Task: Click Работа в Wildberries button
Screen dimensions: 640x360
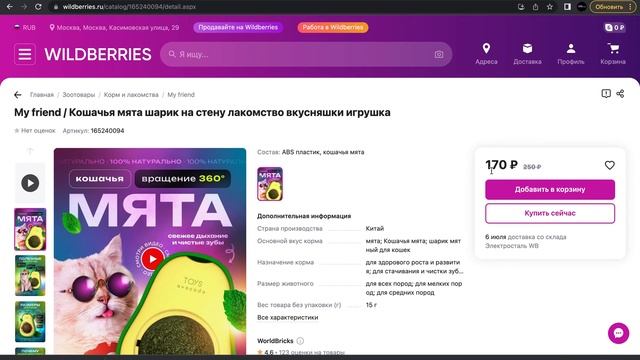Action: pyautogui.click(x=333, y=27)
